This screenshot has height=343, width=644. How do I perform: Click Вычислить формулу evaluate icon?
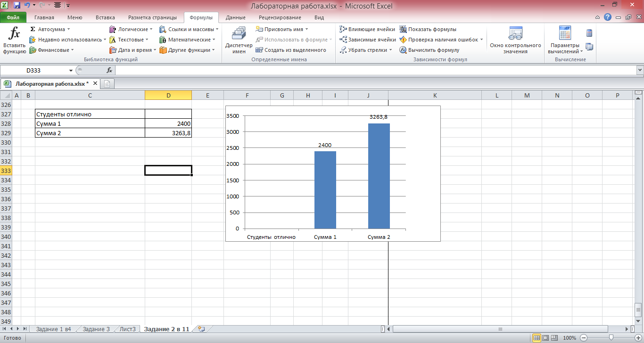point(403,50)
